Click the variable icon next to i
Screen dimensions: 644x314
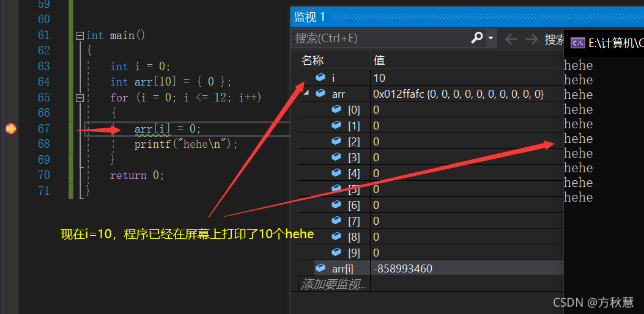320,77
